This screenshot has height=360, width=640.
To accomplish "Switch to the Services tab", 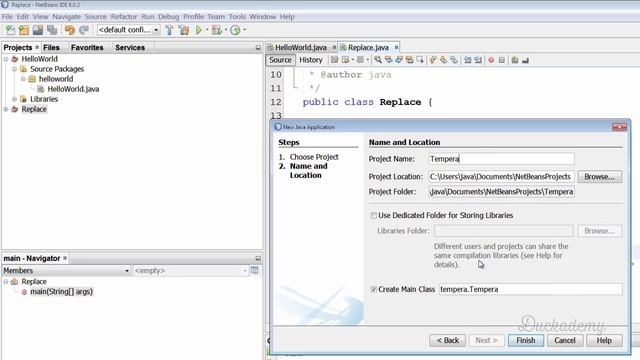I will pos(130,47).
